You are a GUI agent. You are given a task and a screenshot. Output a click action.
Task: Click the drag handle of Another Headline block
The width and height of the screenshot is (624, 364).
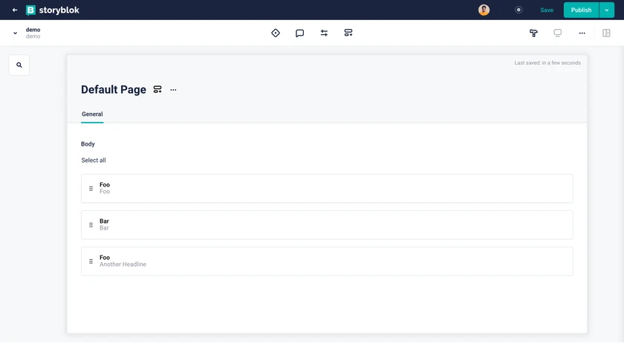(x=91, y=261)
